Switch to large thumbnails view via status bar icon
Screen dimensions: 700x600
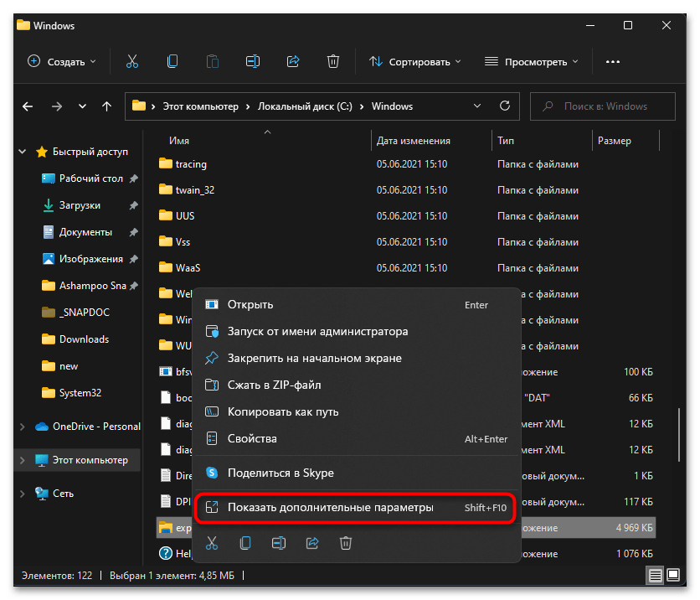point(672,575)
